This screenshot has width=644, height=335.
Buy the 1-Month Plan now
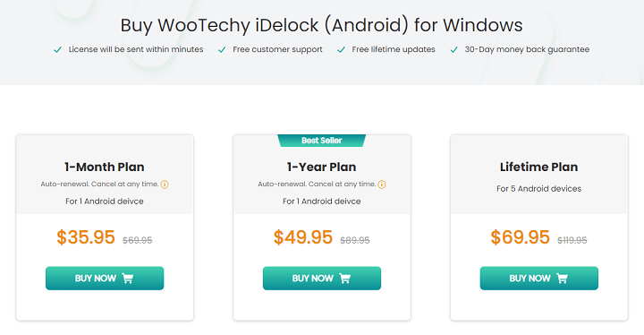105,279
